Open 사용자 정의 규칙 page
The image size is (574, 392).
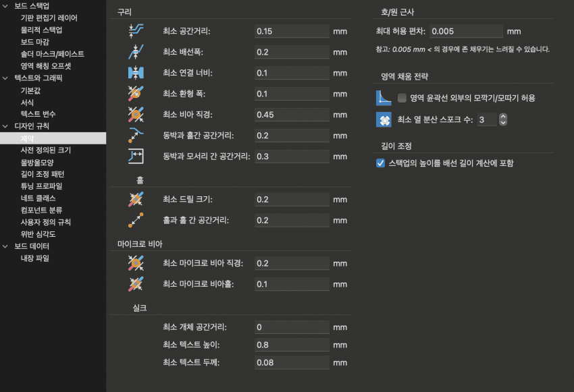point(46,222)
